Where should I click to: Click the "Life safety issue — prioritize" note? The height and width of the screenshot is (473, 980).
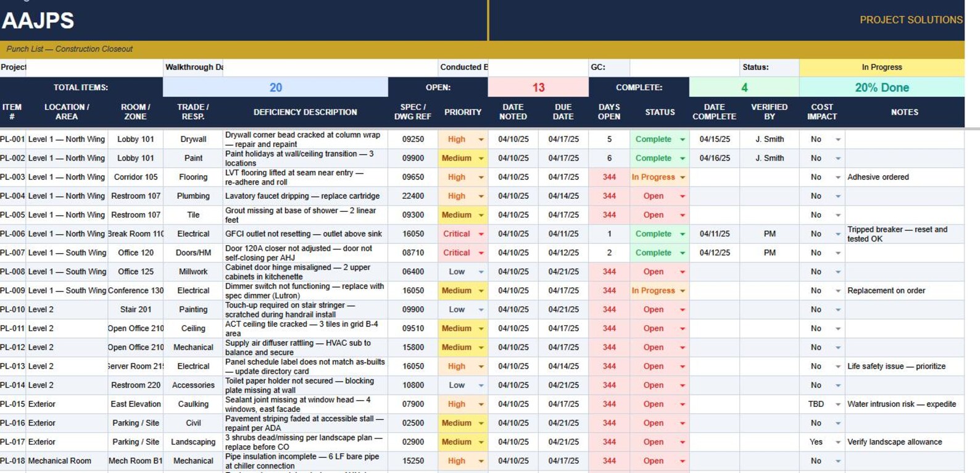897,367
